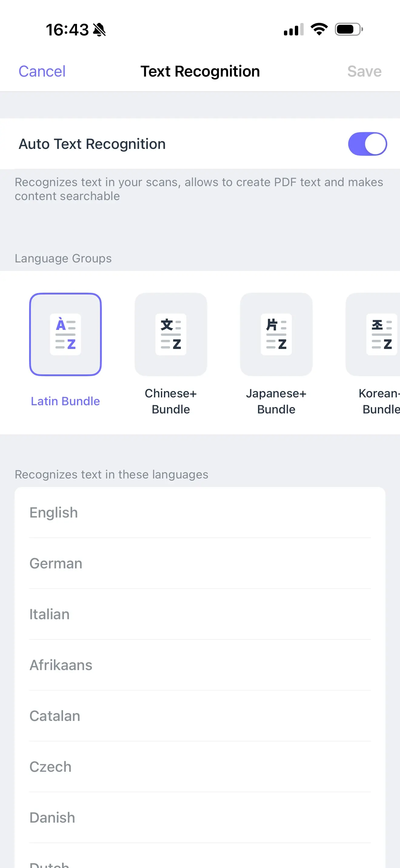Tap English in the language list

pyautogui.click(x=200, y=512)
